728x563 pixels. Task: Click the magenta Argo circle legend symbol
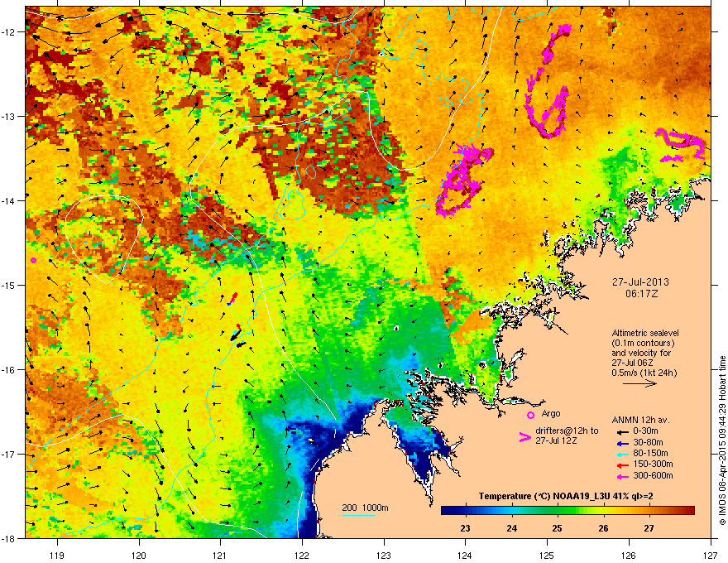click(530, 415)
